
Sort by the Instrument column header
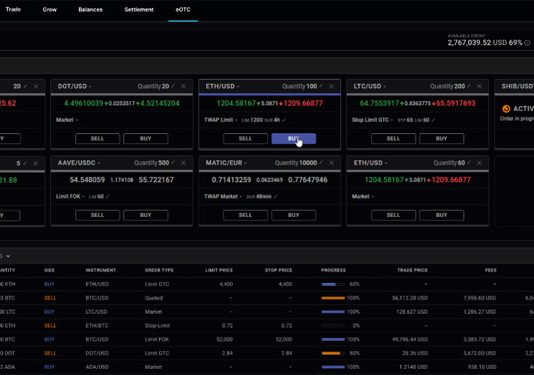coord(101,270)
